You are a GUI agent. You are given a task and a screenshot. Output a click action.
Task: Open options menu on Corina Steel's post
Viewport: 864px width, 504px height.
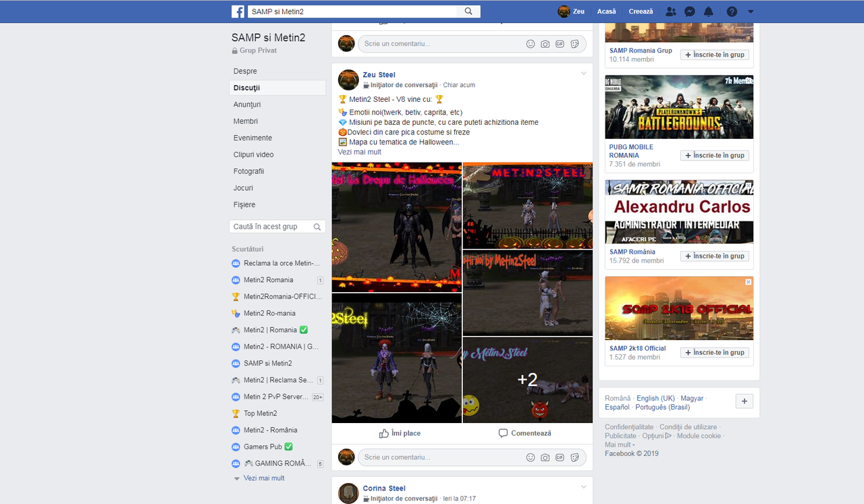(x=583, y=486)
